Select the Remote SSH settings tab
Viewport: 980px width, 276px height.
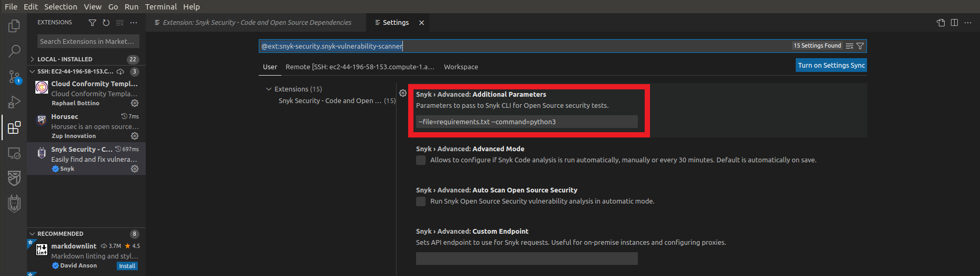360,67
